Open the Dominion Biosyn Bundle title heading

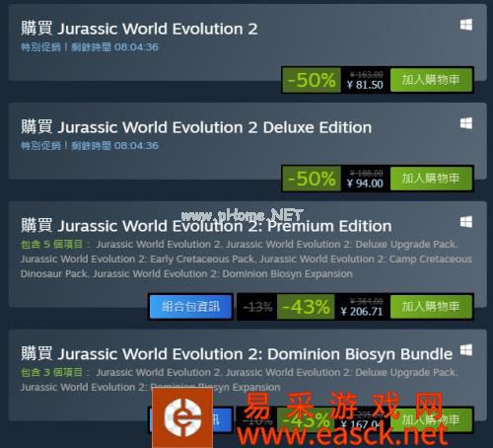click(x=237, y=354)
